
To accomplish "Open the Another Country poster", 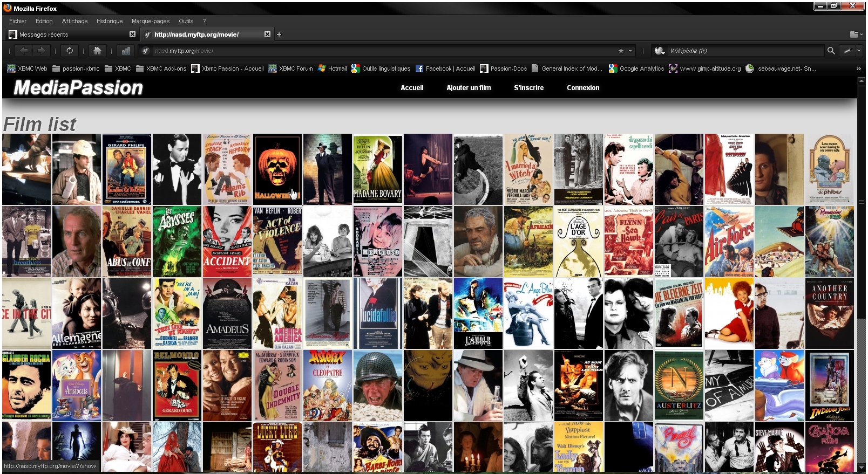I will [830, 313].
